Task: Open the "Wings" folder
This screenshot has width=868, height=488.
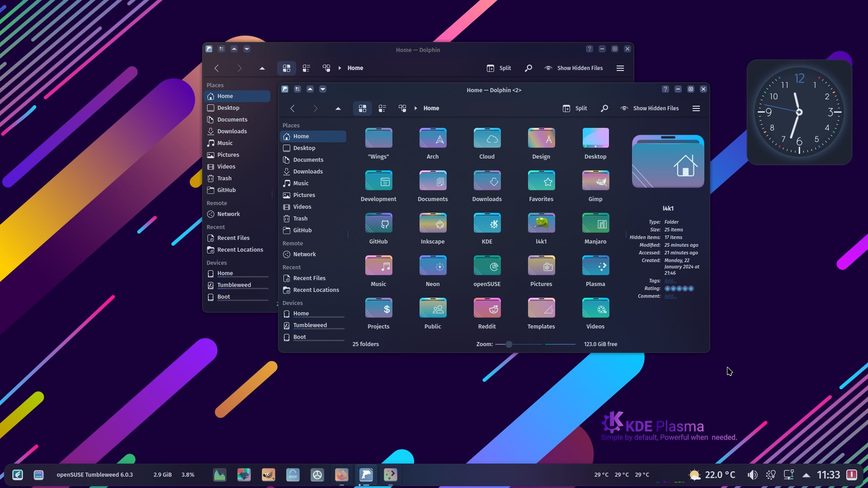Action: click(x=378, y=144)
